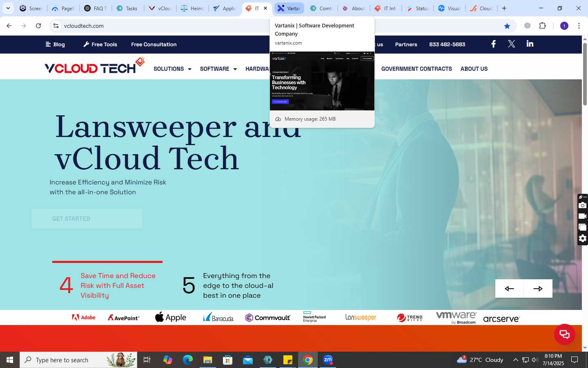Switch to the Status tab

pos(418,8)
